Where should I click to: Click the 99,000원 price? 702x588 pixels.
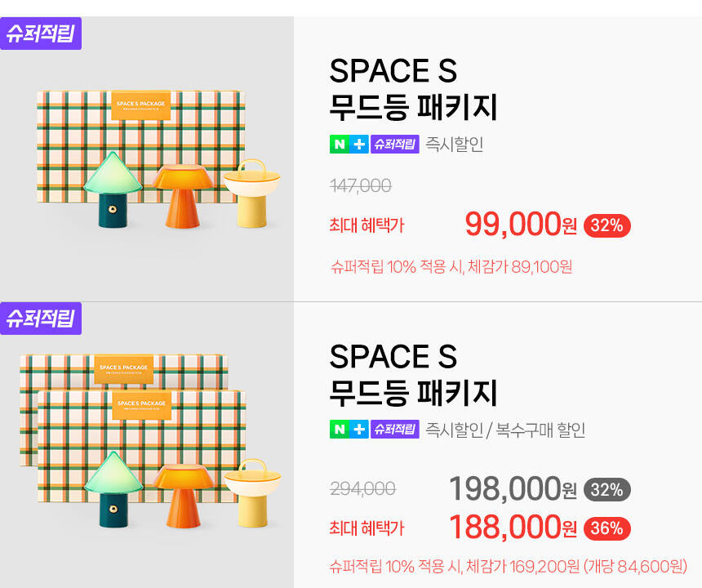521,224
